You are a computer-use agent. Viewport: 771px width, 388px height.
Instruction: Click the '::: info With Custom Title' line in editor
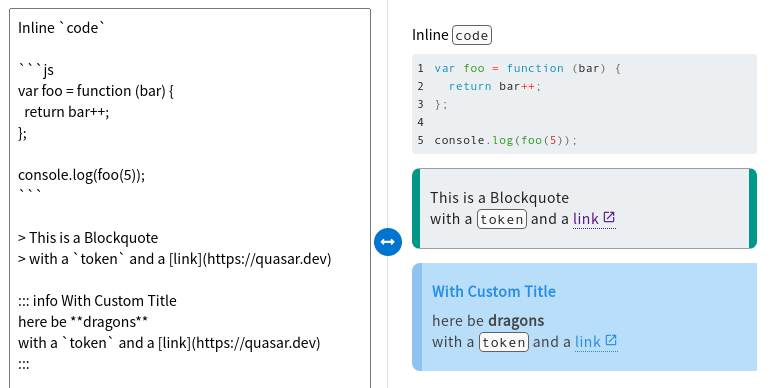tap(97, 300)
